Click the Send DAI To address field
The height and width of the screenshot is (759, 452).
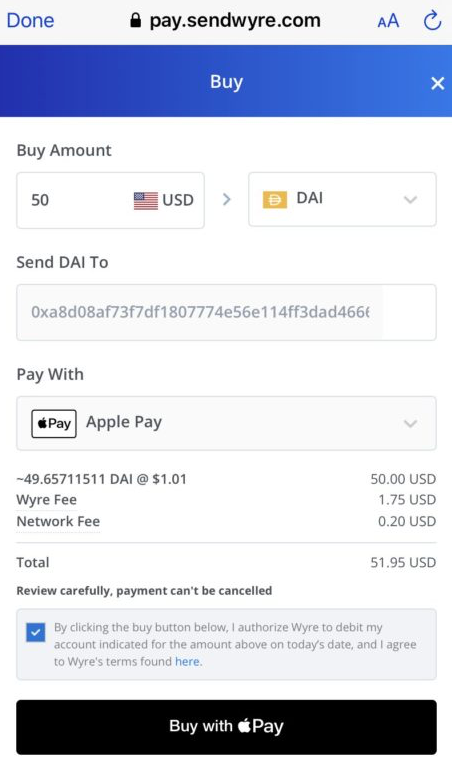tap(226, 312)
